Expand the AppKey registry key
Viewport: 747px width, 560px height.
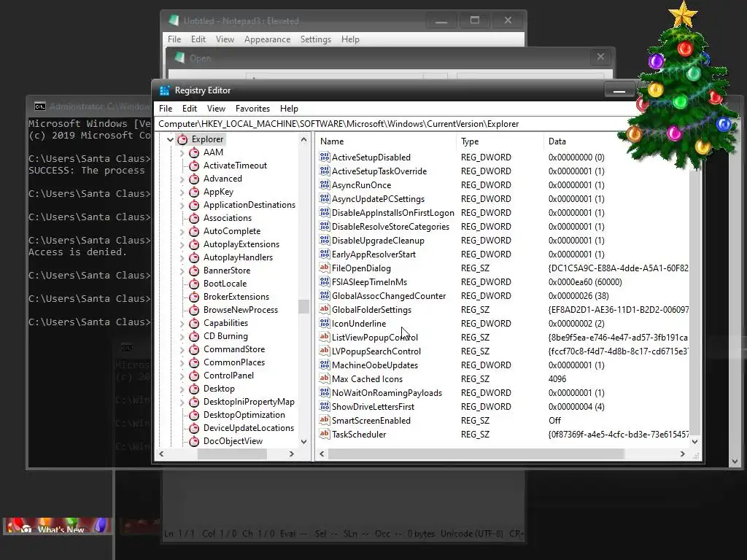pyautogui.click(x=182, y=192)
